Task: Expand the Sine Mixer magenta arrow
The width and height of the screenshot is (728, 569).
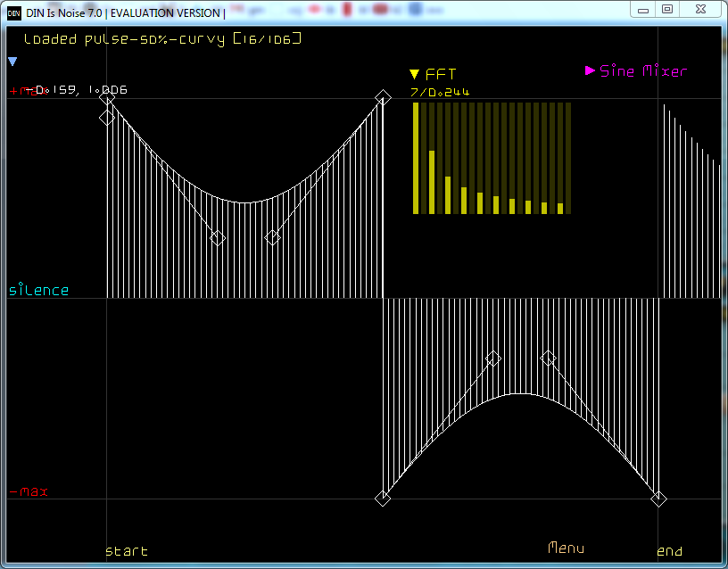Action: 590,70
